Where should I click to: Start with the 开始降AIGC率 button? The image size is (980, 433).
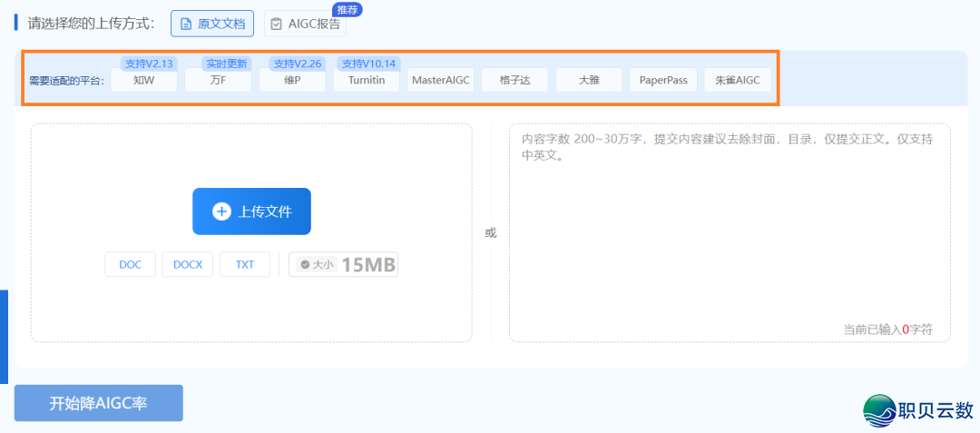click(99, 403)
